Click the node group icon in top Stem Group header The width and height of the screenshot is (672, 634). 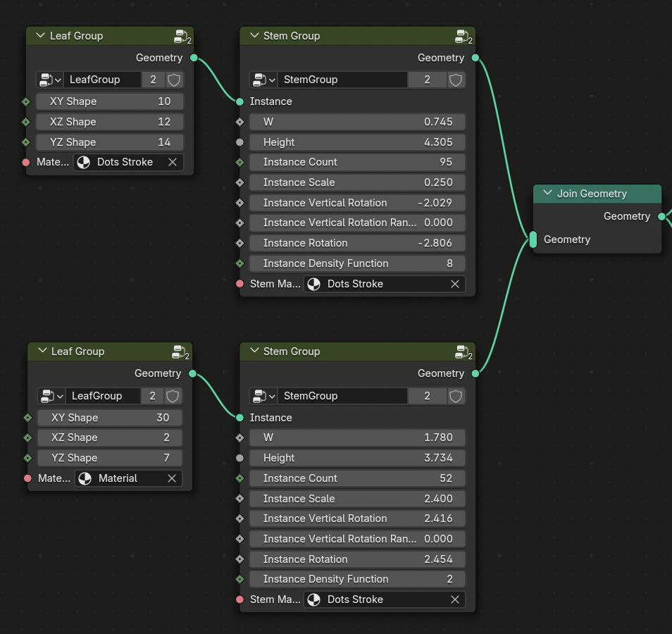coord(461,36)
